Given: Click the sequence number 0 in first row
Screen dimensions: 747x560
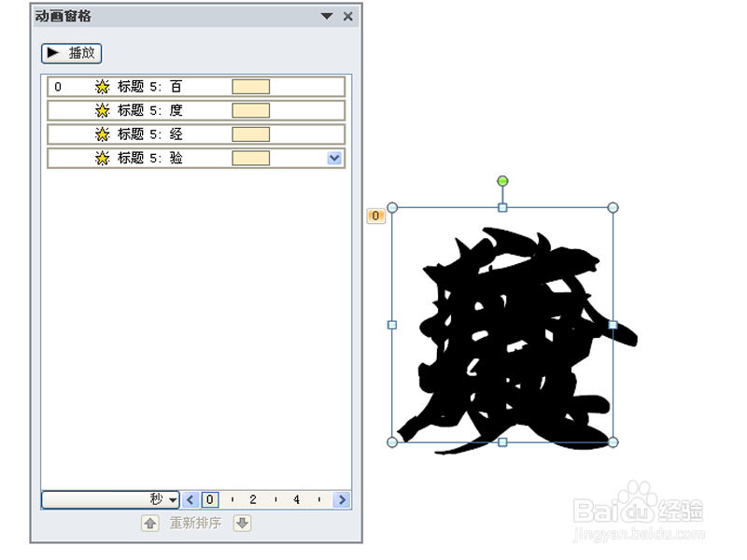Looking at the screenshot, I should click(58, 87).
